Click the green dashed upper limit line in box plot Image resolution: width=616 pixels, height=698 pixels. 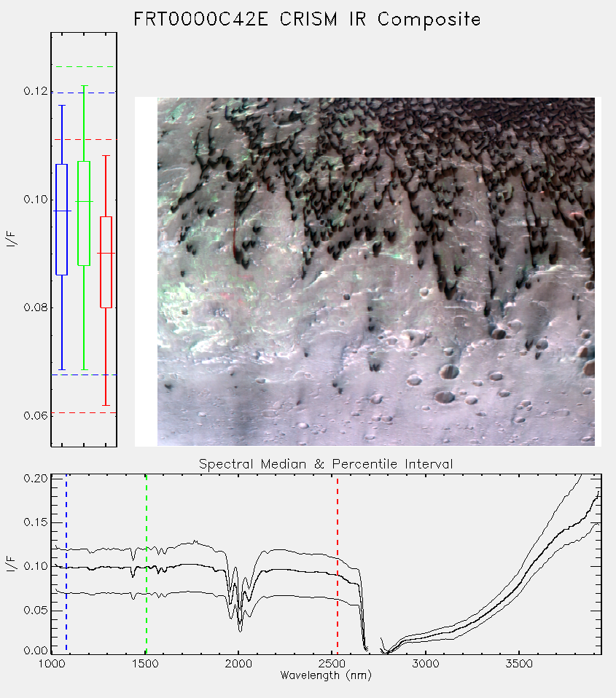[84, 67]
